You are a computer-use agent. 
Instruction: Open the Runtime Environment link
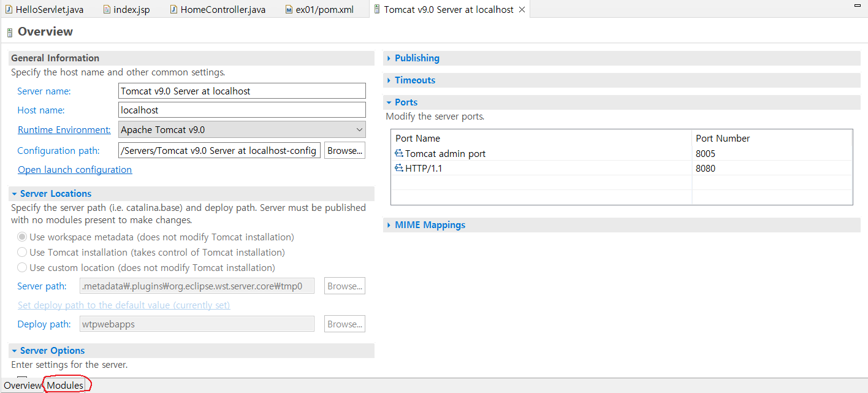pos(64,130)
